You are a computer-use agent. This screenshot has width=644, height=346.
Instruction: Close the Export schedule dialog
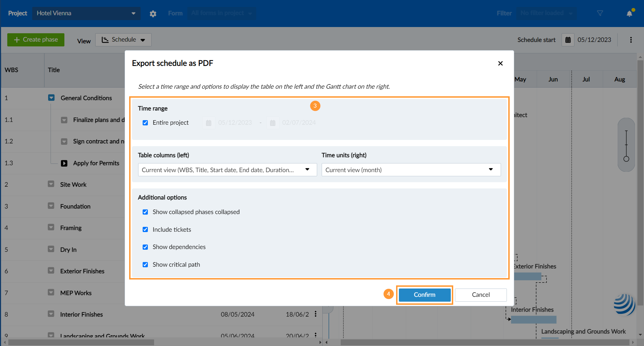(x=500, y=63)
